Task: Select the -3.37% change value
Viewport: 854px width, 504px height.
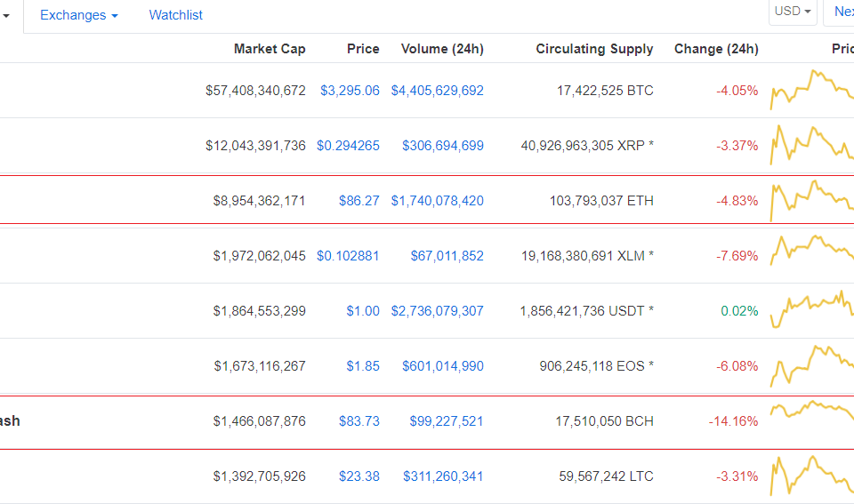Action: coord(737,146)
